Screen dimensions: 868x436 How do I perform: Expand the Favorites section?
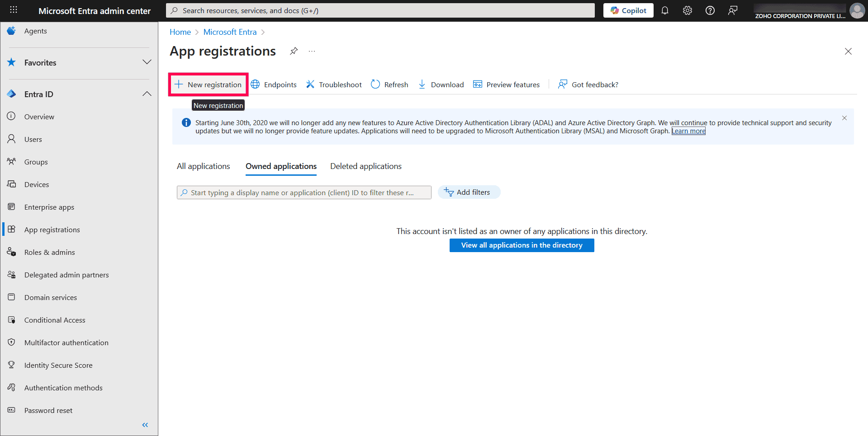pyautogui.click(x=147, y=62)
